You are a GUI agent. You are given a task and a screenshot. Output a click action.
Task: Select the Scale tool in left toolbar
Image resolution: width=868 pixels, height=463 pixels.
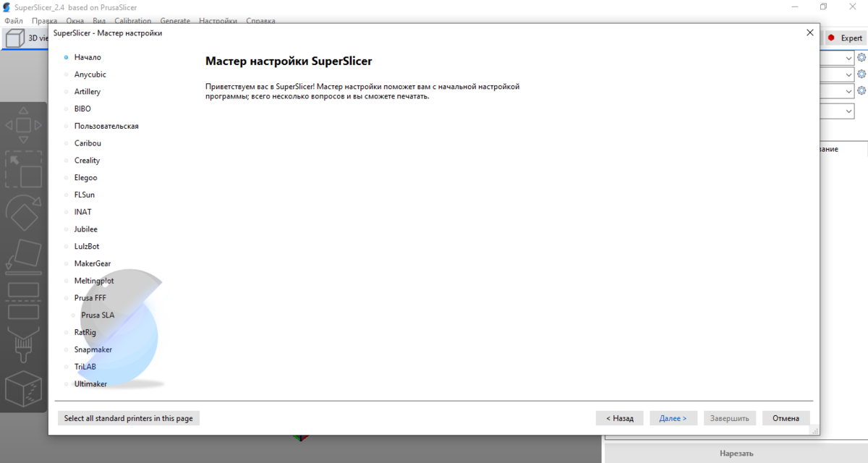pos(23,169)
